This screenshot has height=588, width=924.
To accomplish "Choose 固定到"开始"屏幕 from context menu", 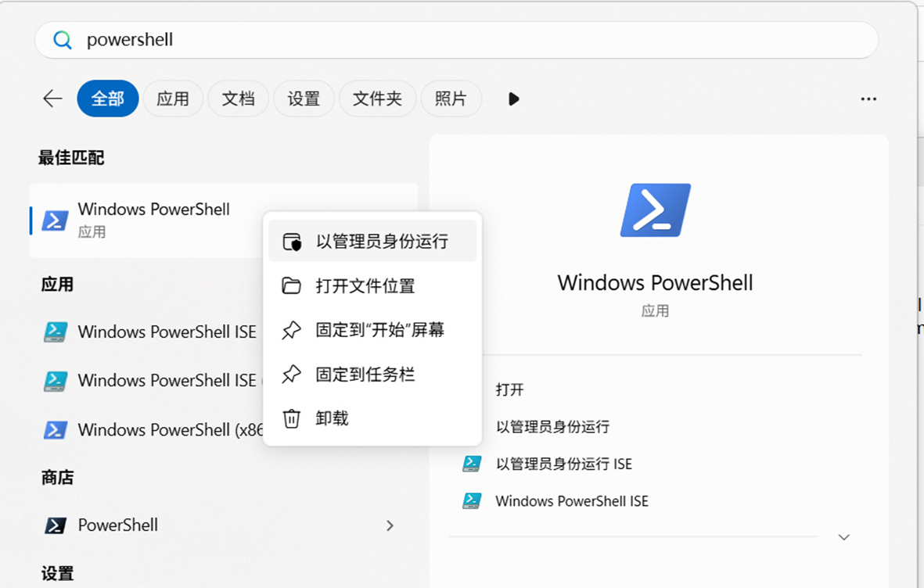I will [x=372, y=330].
